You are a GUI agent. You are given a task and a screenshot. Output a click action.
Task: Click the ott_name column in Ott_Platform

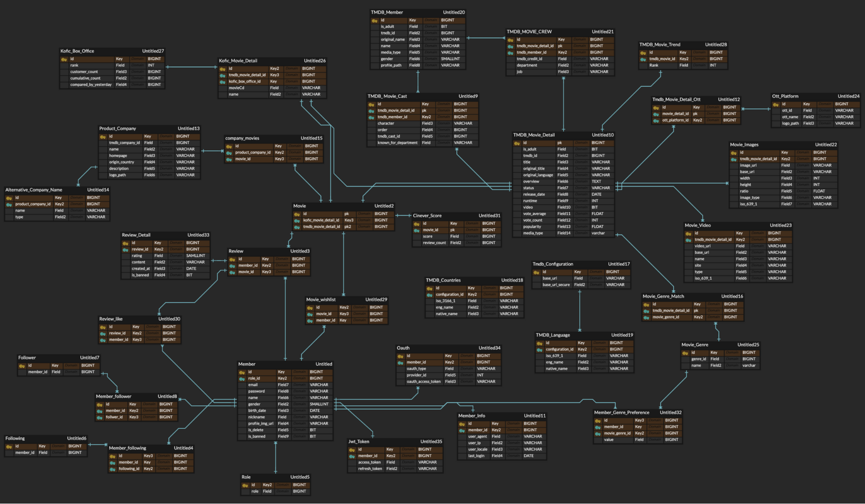790,117
